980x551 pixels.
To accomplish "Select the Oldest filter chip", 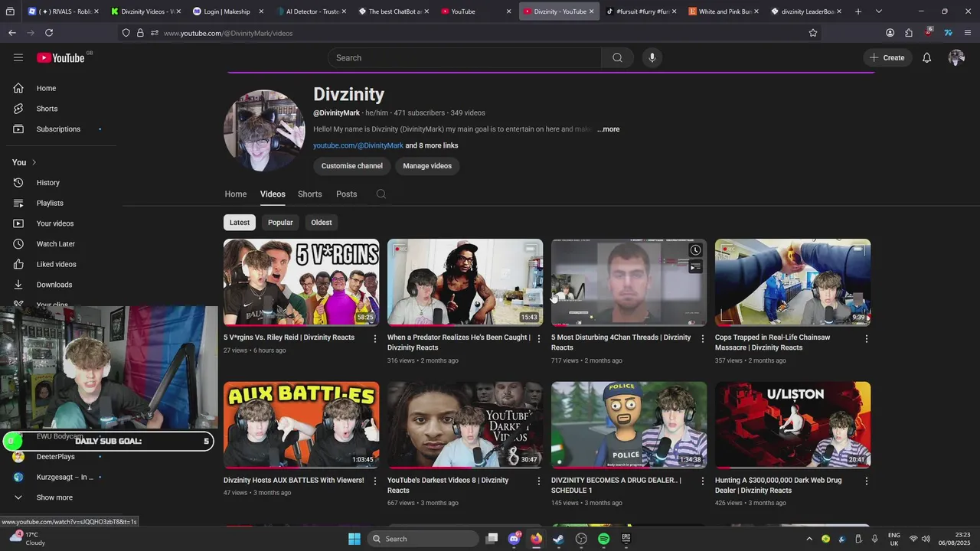I will click(x=322, y=223).
